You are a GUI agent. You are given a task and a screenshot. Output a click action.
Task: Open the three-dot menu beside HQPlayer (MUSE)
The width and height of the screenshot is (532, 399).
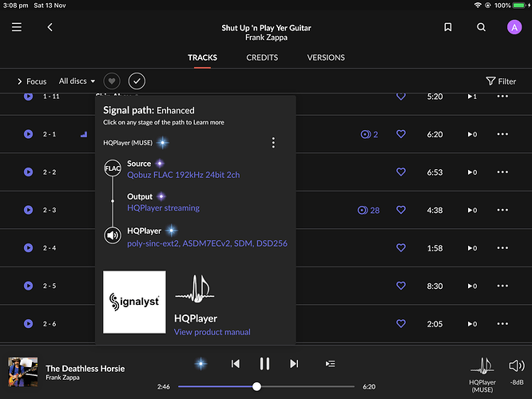pos(273,143)
